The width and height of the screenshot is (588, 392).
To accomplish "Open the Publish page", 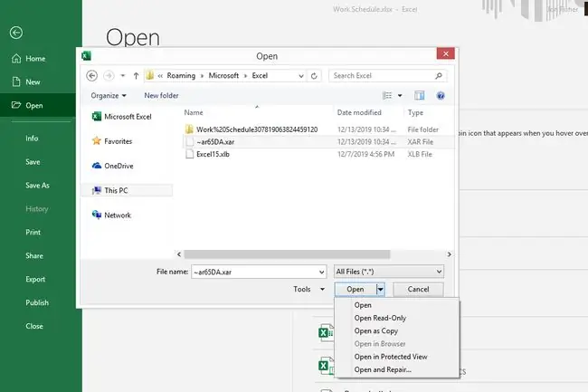I will click(x=37, y=302).
